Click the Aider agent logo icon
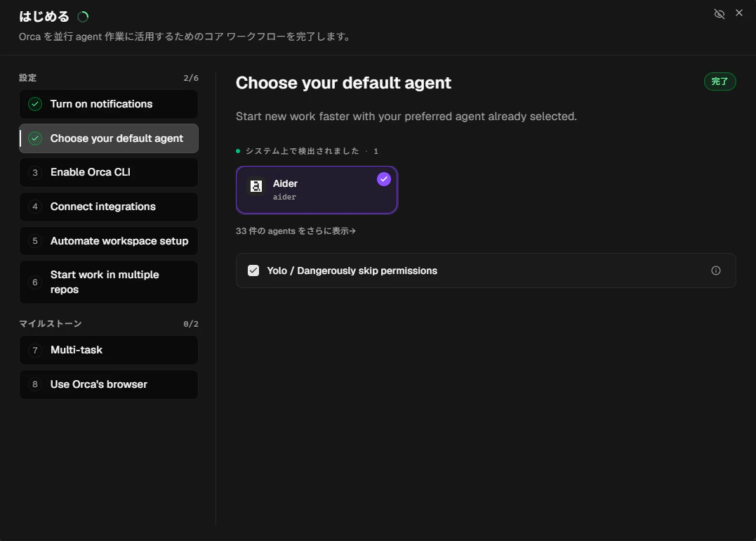This screenshot has height=541, width=756. [x=256, y=186]
